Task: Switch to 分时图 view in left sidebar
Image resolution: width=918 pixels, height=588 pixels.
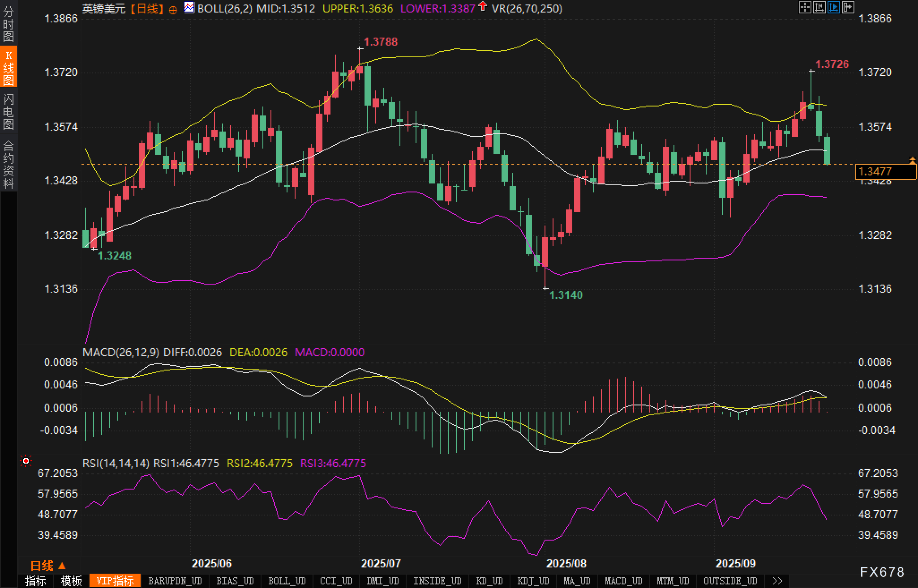Action: (9, 24)
